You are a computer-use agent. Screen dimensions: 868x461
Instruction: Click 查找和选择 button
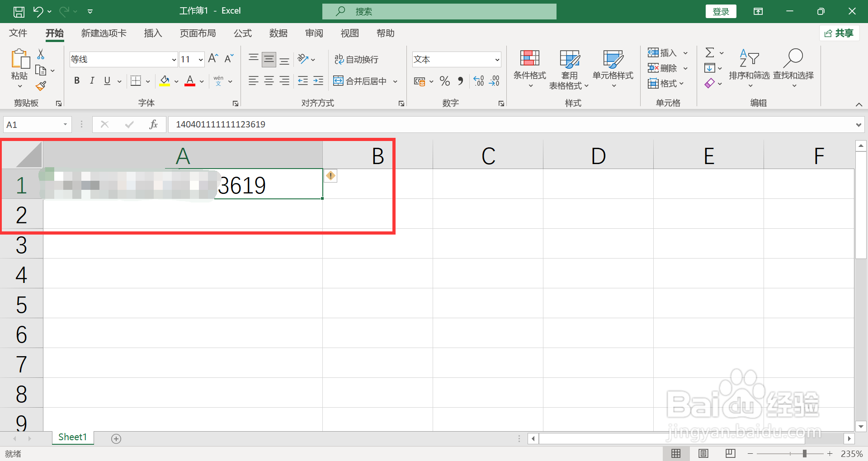(x=793, y=69)
